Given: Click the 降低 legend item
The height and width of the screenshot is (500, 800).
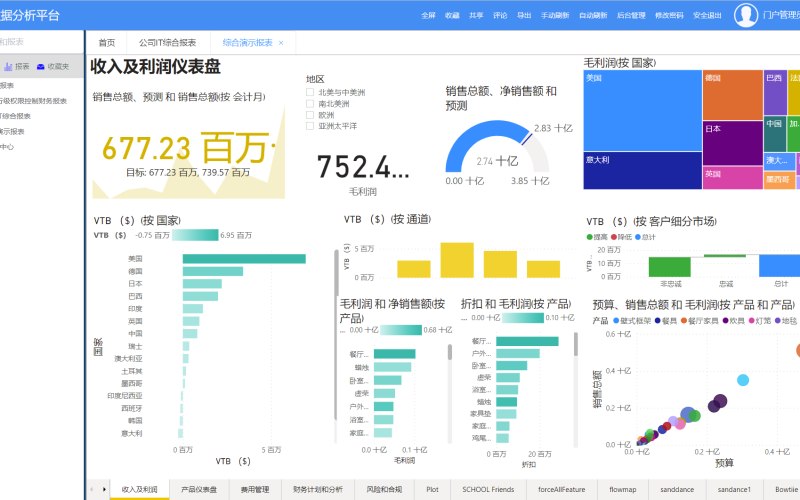Looking at the screenshot, I should pos(621,237).
